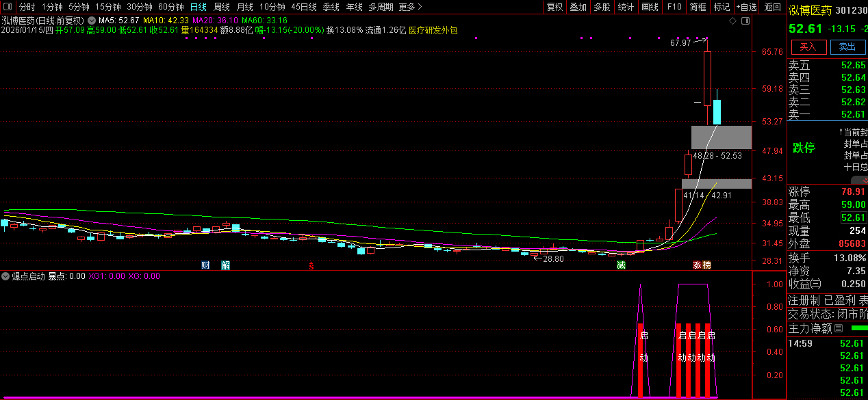Viewport: 868px width, 400px height.
Task: Click the 卖三 price 52.63
Action: (x=853, y=90)
